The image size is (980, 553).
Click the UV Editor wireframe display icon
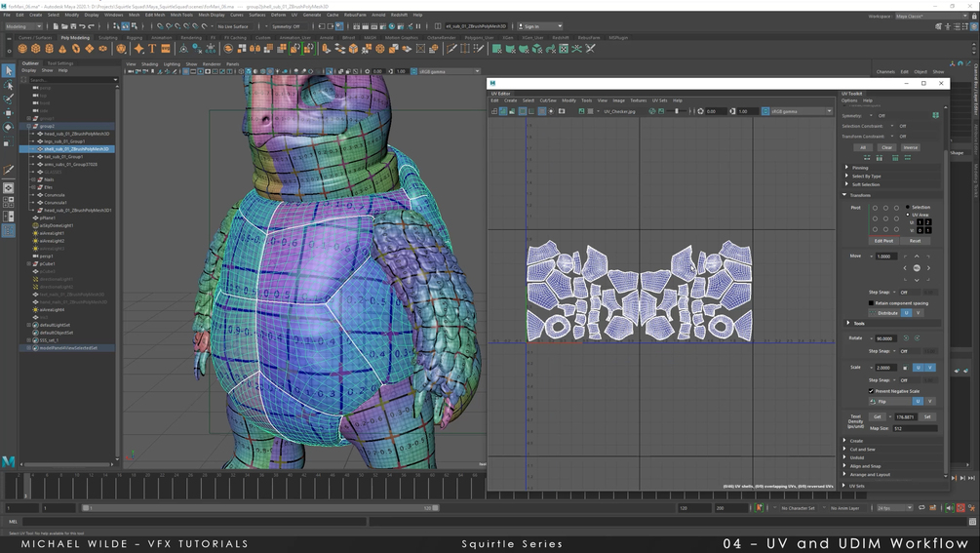click(x=494, y=111)
